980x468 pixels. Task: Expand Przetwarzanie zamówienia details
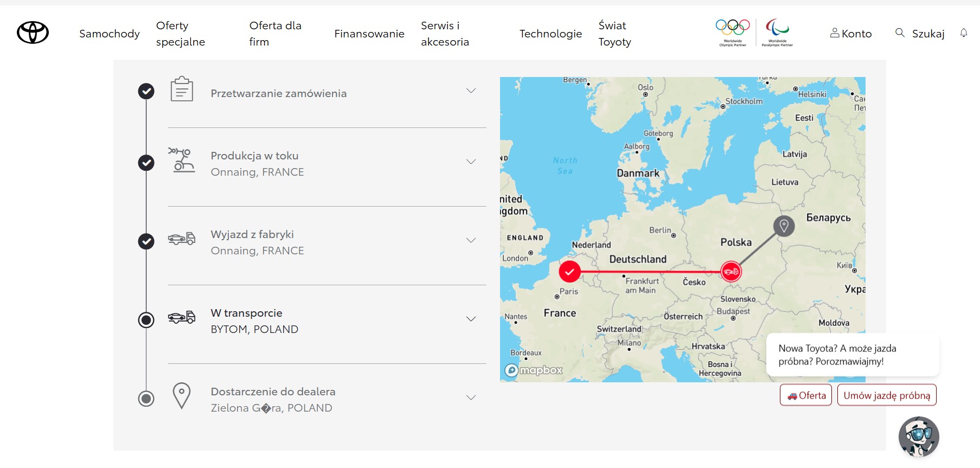coord(471,91)
